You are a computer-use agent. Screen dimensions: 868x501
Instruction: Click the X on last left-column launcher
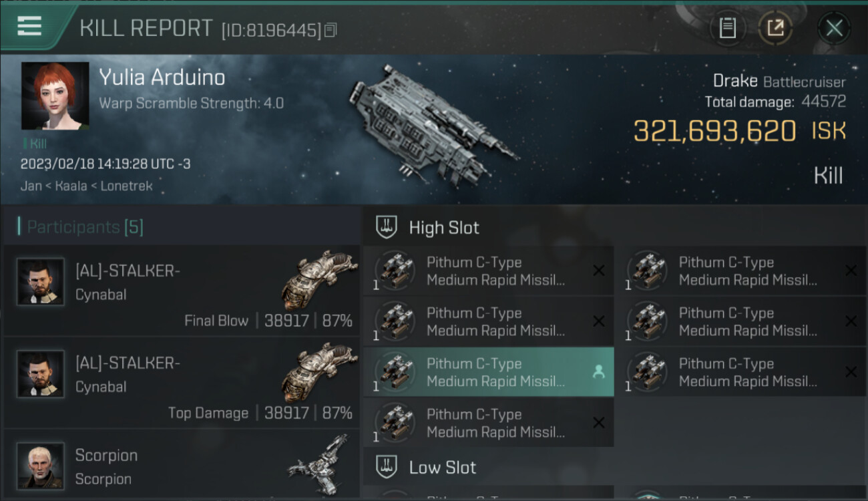point(599,422)
